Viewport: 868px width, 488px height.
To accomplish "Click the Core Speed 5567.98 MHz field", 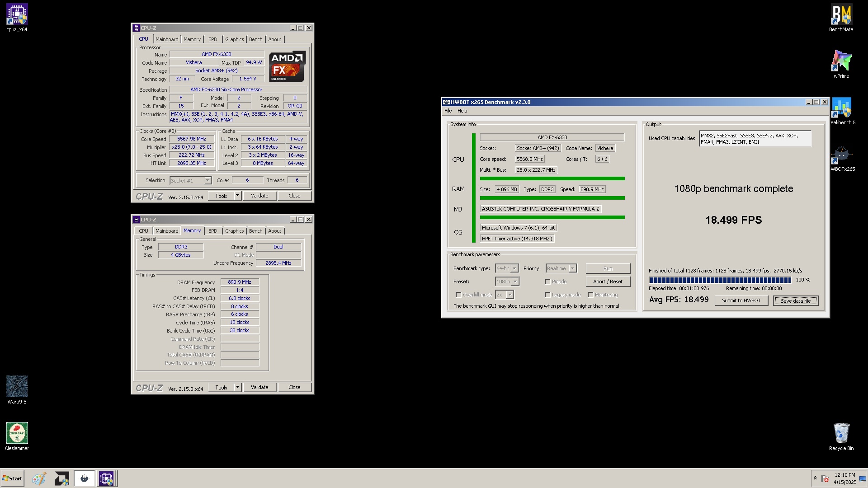I will click(x=192, y=139).
